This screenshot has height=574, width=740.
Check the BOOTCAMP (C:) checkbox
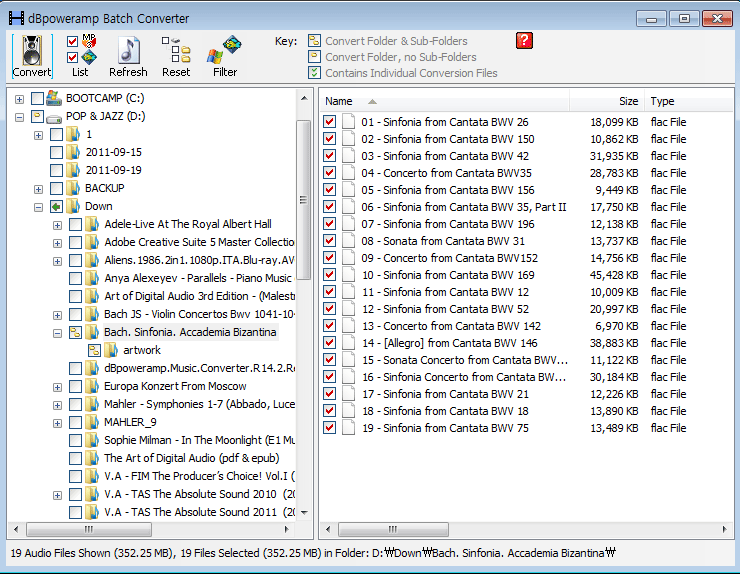[x=37, y=98]
